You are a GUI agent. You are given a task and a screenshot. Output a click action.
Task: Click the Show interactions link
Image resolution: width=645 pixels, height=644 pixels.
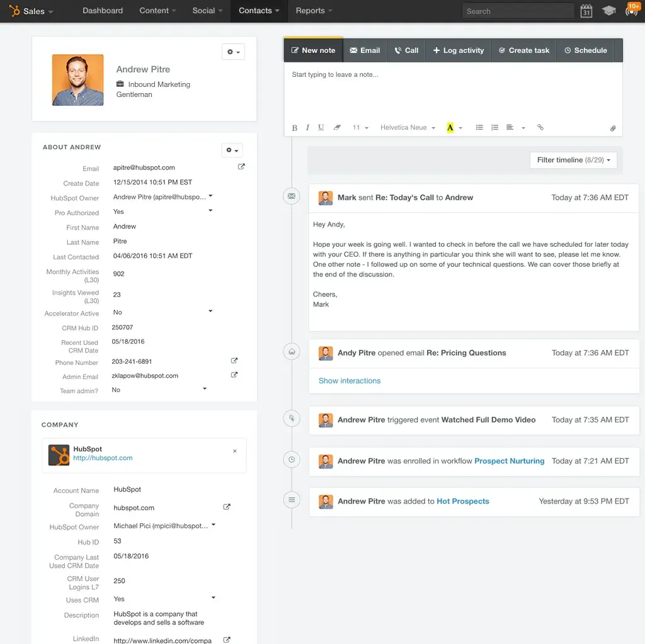349,380
